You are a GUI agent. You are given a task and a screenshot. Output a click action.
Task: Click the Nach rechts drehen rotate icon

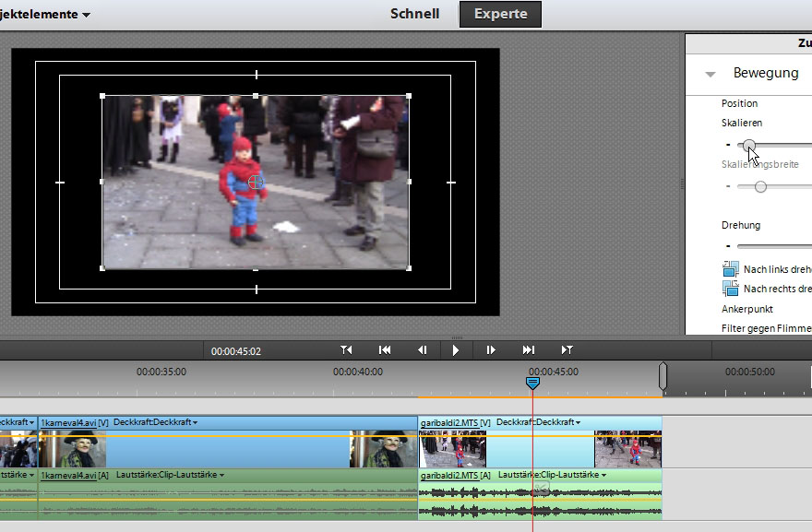(731, 288)
